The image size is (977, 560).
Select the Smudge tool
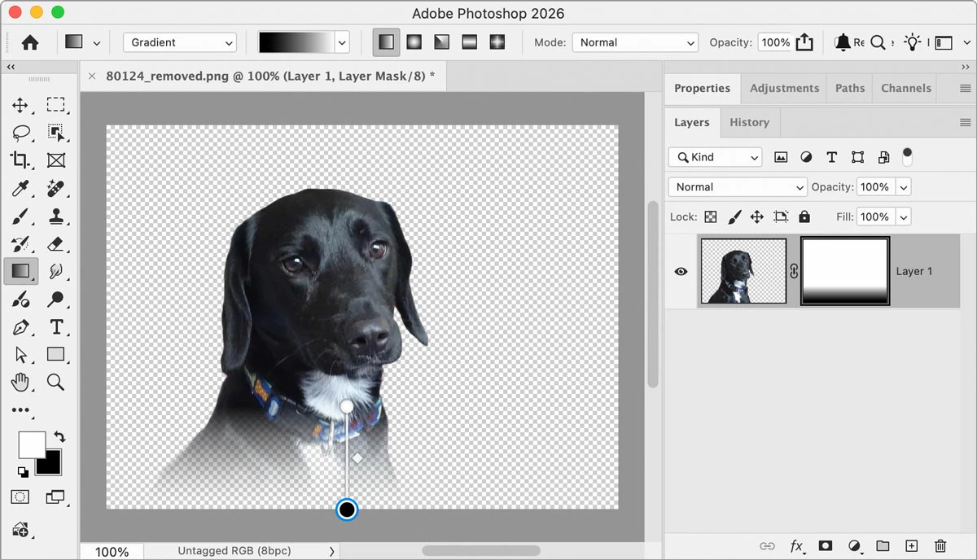click(55, 271)
